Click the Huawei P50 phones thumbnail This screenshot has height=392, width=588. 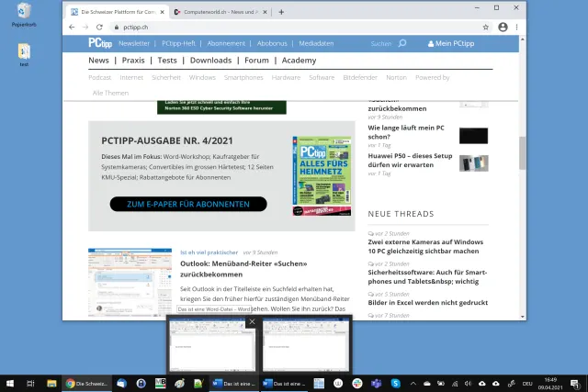474,163
